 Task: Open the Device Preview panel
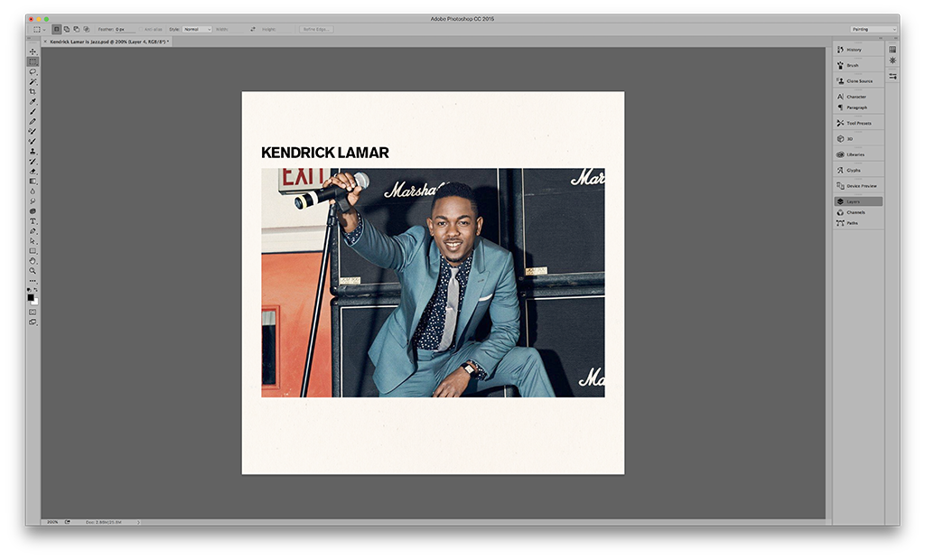point(858,186)
